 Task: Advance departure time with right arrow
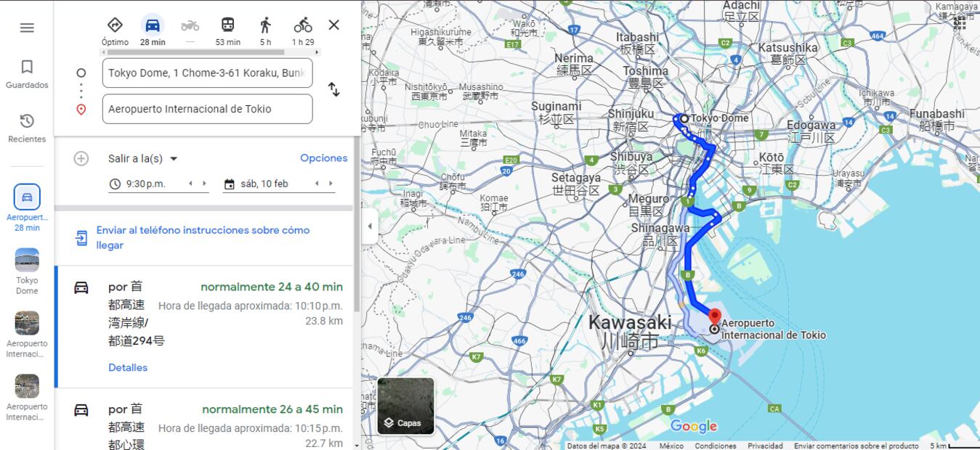(x=204, y=184)
